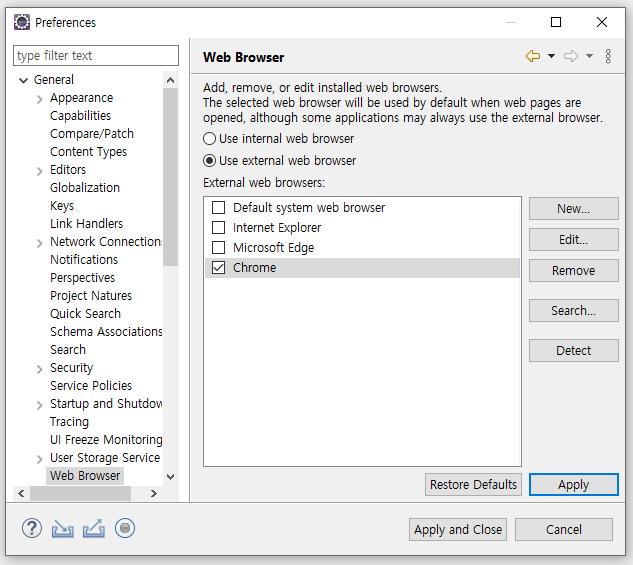Click the horizontal scroll right arrow
Viewport: 633px width, 565px height.
153,493
